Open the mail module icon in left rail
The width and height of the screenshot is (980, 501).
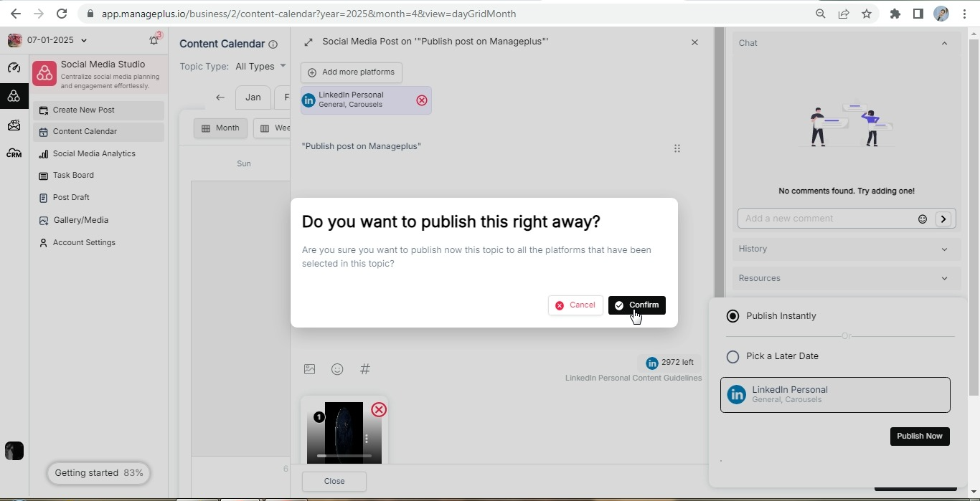[x=14, y=125]
